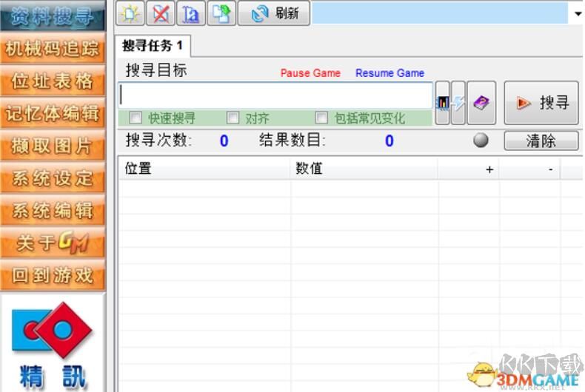Open 撷取图片 in the sidebar
585x392 pixels.
point(53,146)
